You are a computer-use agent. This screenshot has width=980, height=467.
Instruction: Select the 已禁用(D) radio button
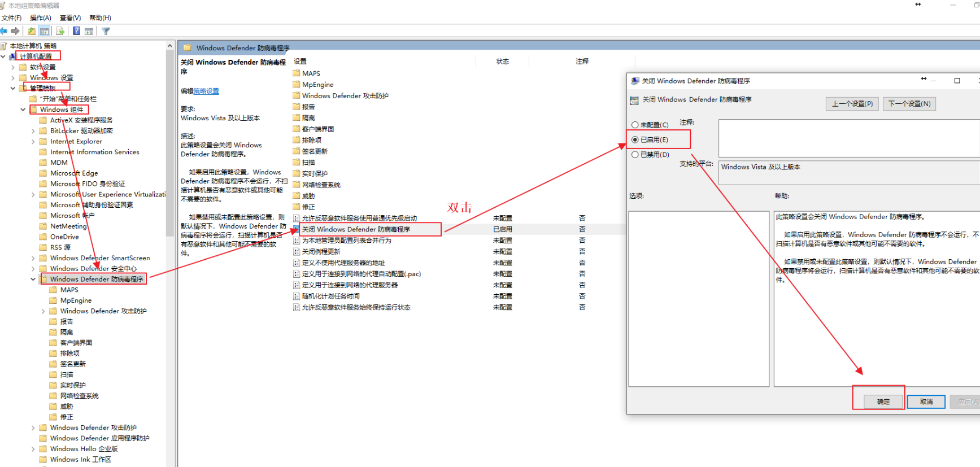[x=635, y=154]
